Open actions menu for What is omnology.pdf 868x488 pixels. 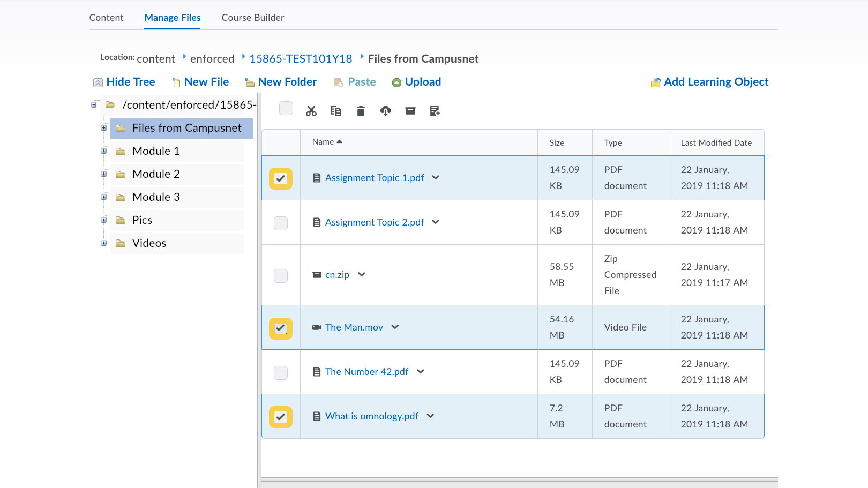tap(431, 416)
